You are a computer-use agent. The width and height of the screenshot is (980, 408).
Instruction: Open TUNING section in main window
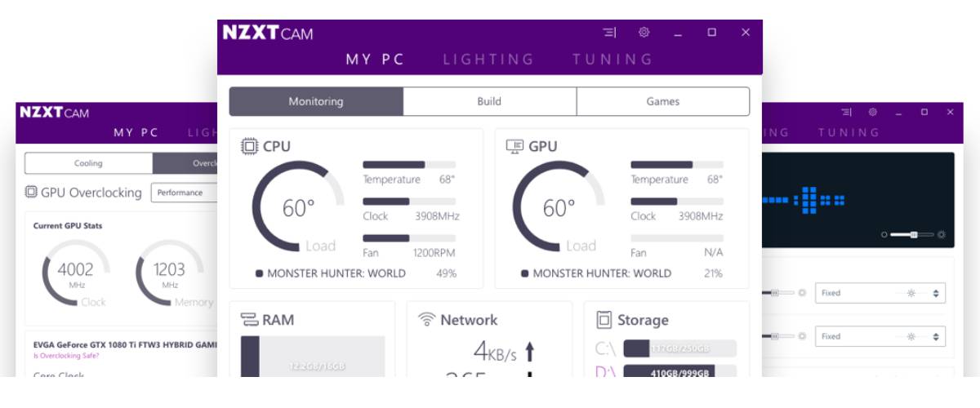tap(612, 60)
